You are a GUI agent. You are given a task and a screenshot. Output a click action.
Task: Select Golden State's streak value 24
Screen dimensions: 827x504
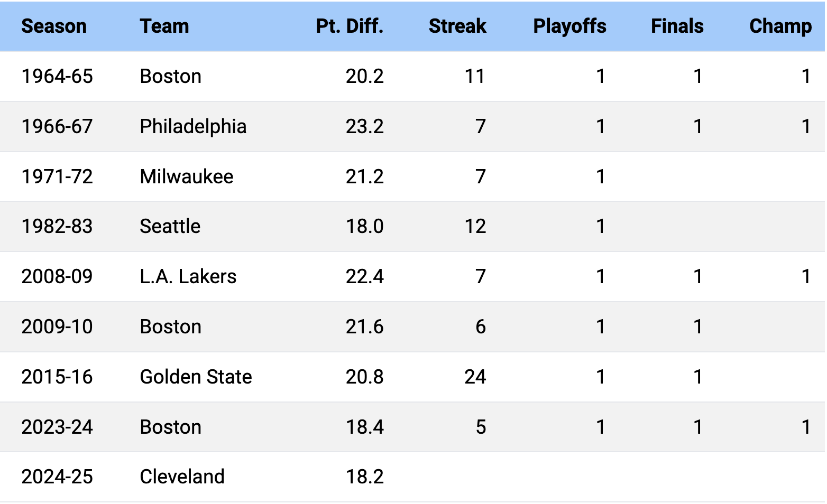pos(475,377)
